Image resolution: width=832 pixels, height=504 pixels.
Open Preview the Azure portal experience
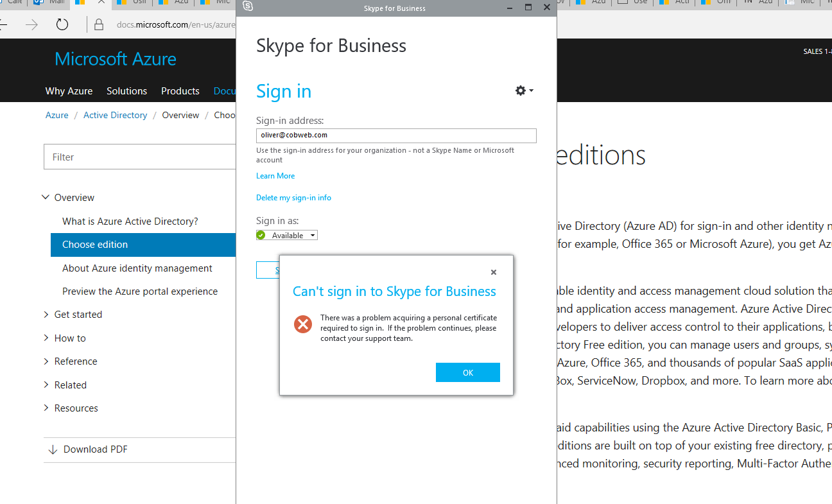140,291
